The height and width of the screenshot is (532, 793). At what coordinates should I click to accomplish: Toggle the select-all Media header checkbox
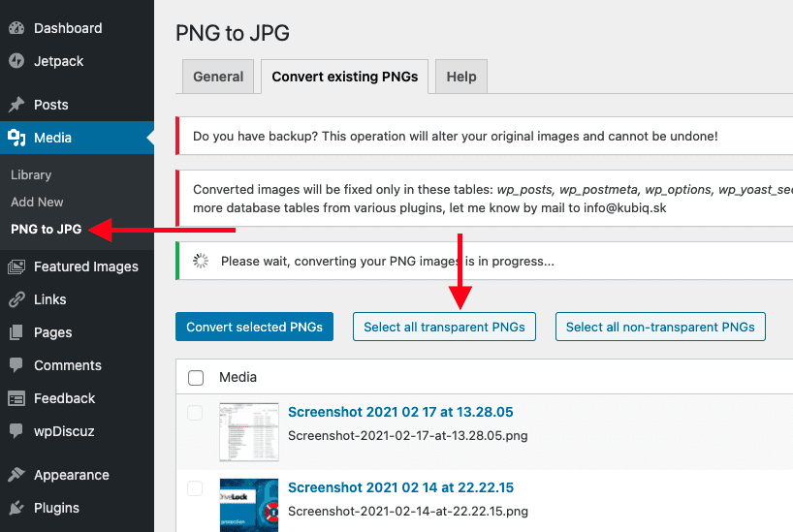tap(196, 377)
